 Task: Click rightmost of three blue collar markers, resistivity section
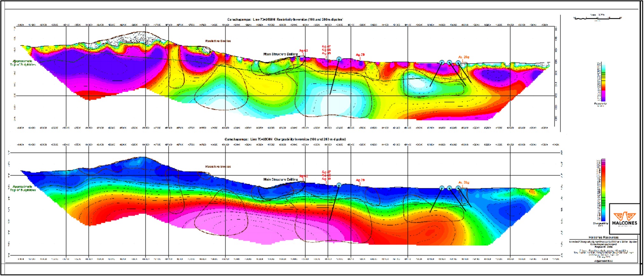[x=458, y=63]
